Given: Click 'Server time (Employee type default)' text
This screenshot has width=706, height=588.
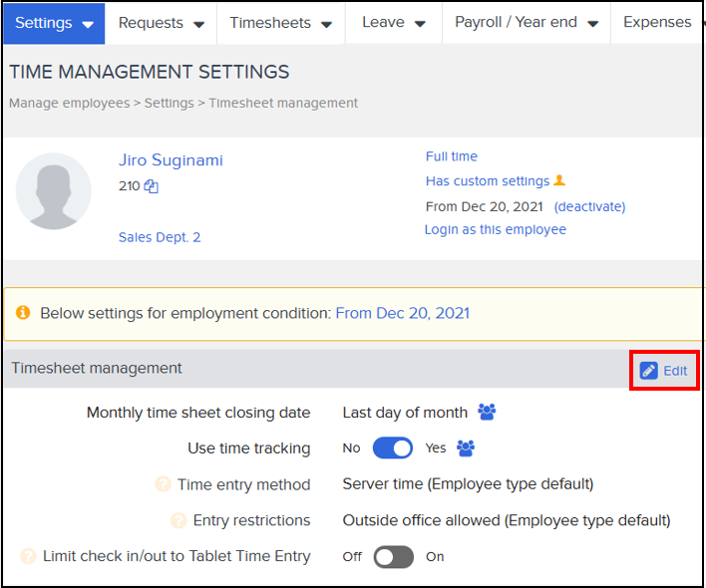Looking at the screenshot, I should pyautogui.click(x=468, y=484).
